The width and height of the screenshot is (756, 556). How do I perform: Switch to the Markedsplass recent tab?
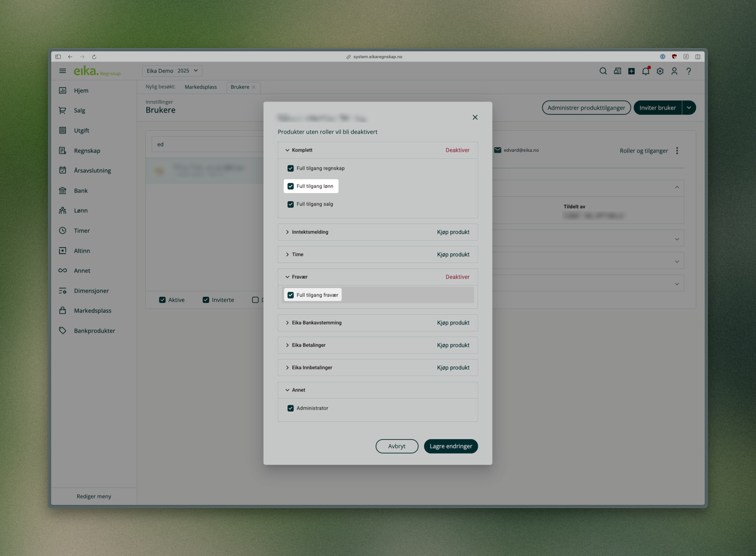201,87
